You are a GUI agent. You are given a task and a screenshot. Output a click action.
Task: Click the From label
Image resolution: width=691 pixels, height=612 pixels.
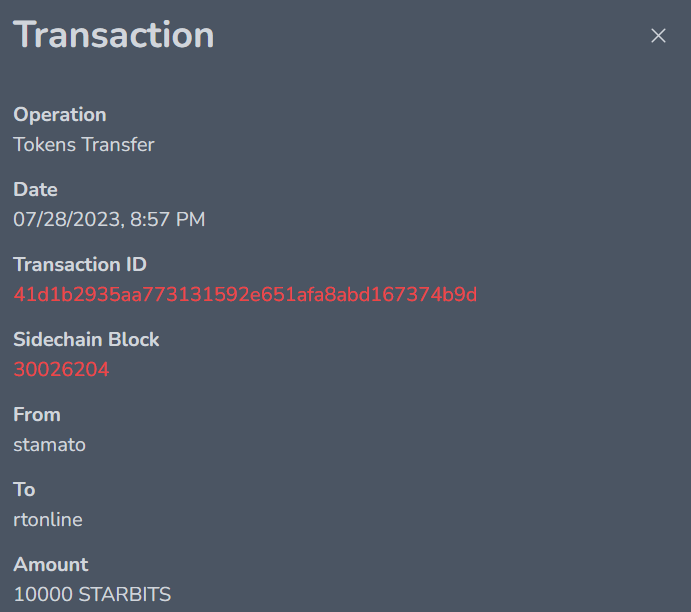(37, 415)
